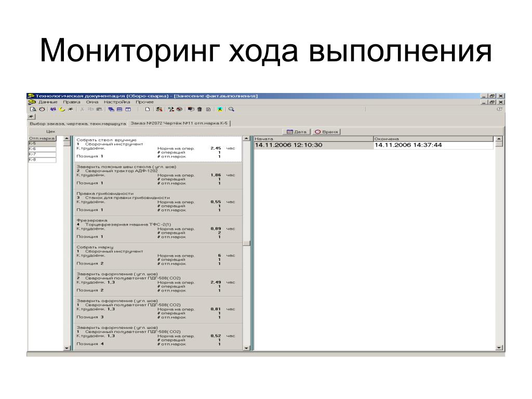
Task: Select Заварить оформление operation with Позиция 4
Action: coord(158,336)
